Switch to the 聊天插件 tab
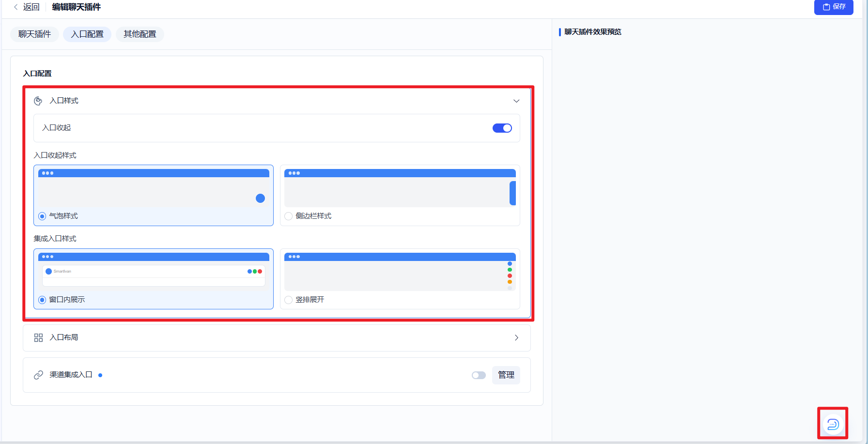 [x=35, y=34]
